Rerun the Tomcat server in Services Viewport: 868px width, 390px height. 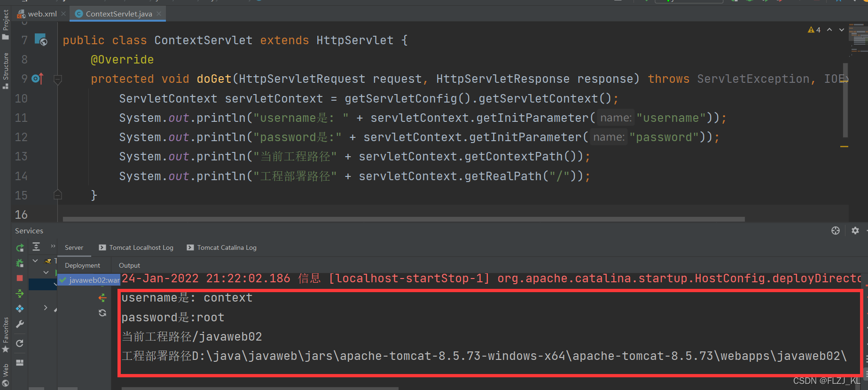[x=20, y=247]
